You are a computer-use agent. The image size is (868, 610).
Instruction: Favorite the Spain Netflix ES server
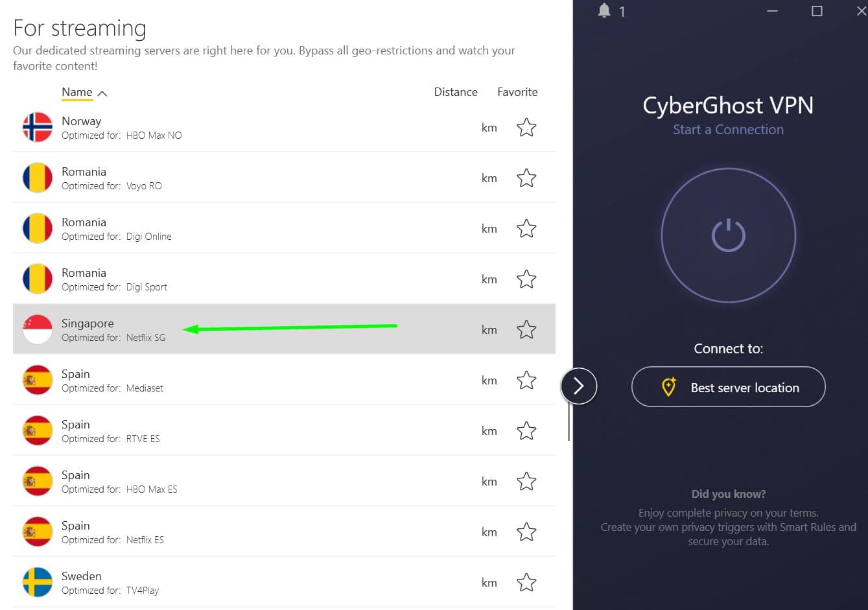[x=526, y=532]
